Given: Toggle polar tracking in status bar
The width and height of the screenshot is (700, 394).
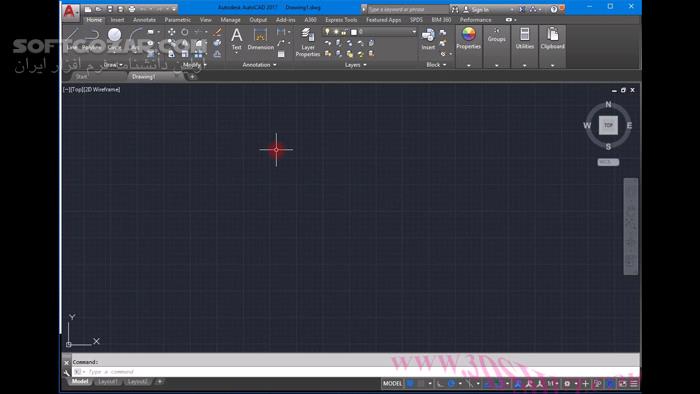Looking at the screenshot, I should [451, 383].
